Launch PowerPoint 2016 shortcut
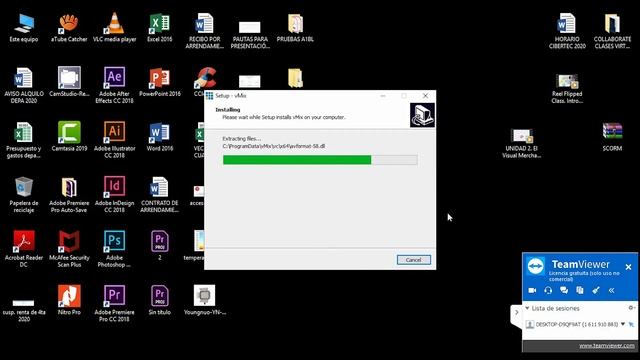Screen dimensions: 640x360 tap(160, 82)
